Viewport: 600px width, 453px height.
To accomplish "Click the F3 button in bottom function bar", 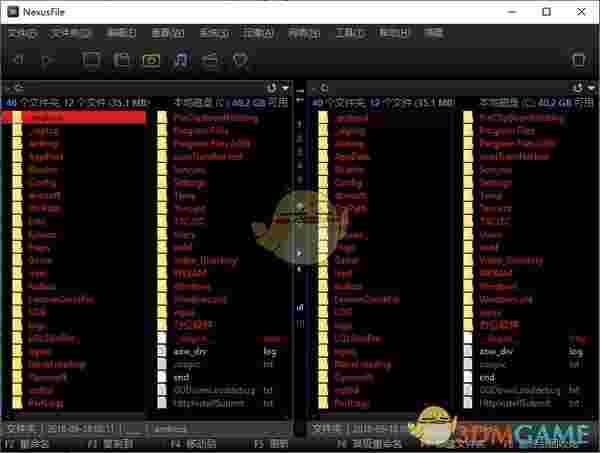I will (x=110, y=444).
